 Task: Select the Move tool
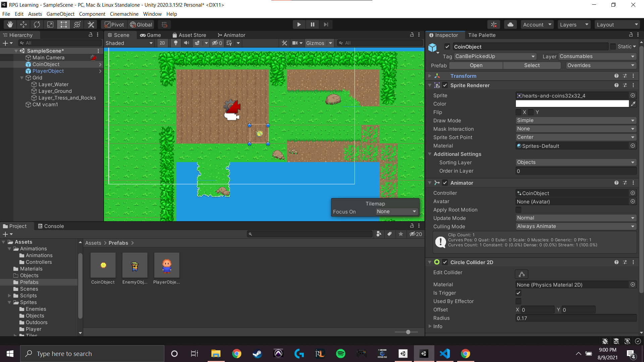click(x=23, y=24)
